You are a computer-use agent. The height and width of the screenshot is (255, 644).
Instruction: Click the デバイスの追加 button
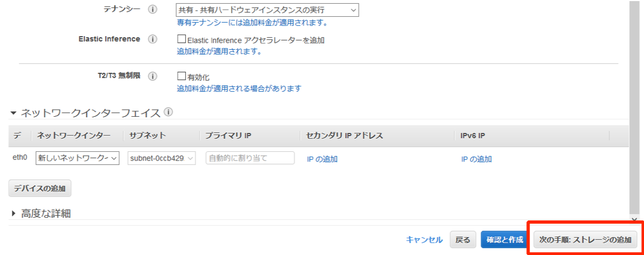[x=40, y=189]
